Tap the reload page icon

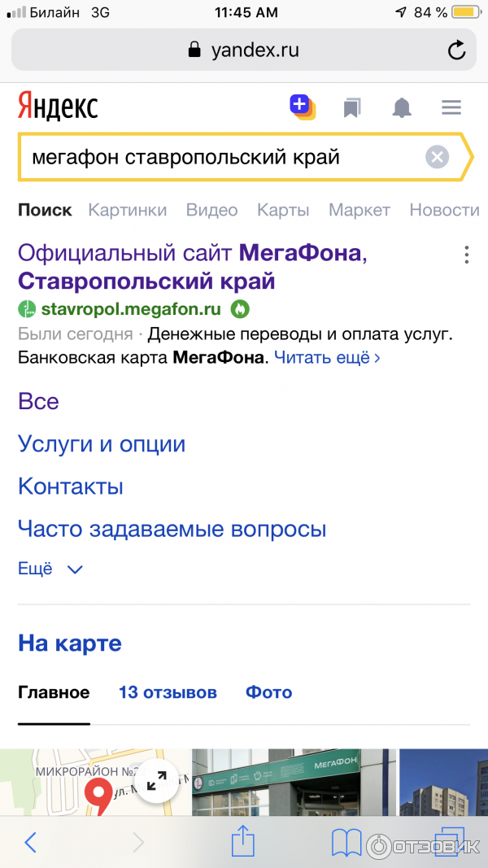(x=457, y=50)
